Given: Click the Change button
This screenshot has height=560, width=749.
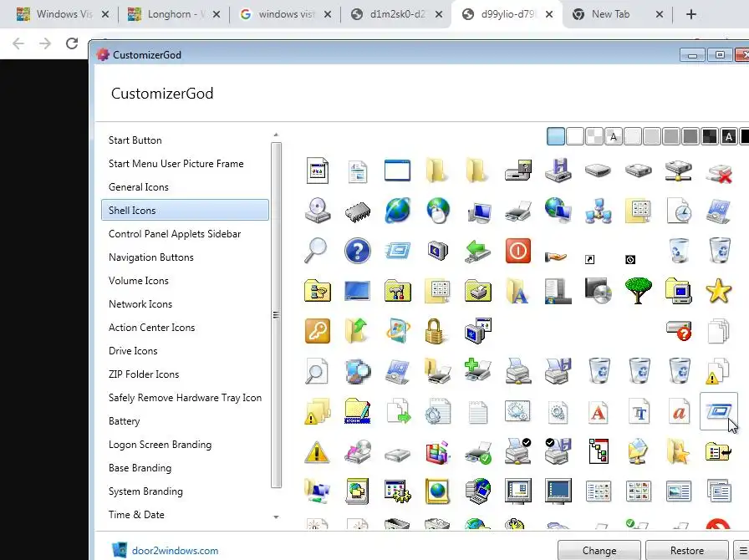Looking at the screenshot, I should (x=599, y=551).
